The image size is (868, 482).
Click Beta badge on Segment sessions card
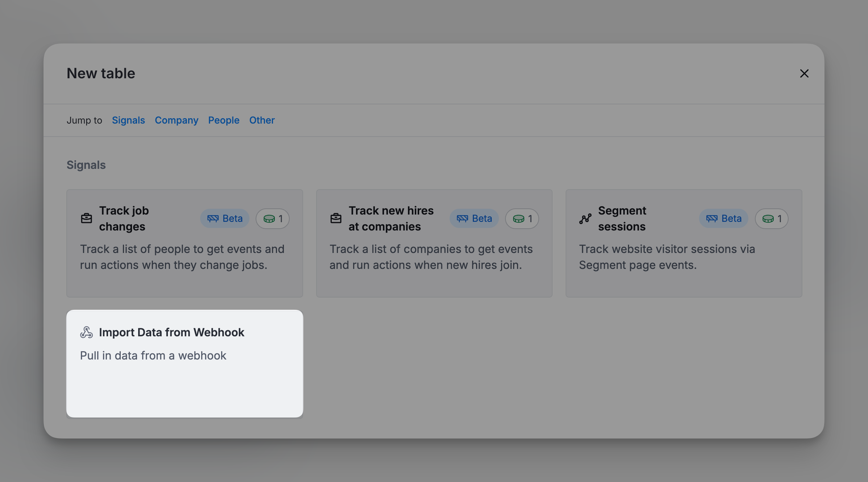724,219
